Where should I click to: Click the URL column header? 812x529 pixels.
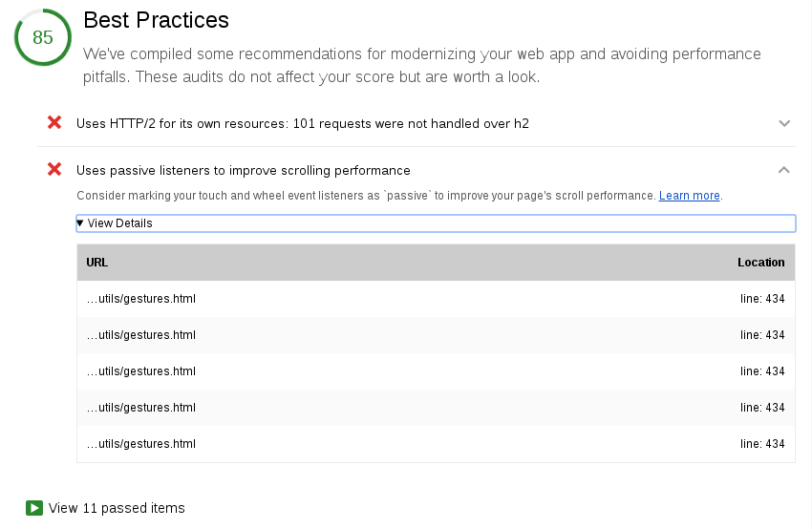point(97,263)
